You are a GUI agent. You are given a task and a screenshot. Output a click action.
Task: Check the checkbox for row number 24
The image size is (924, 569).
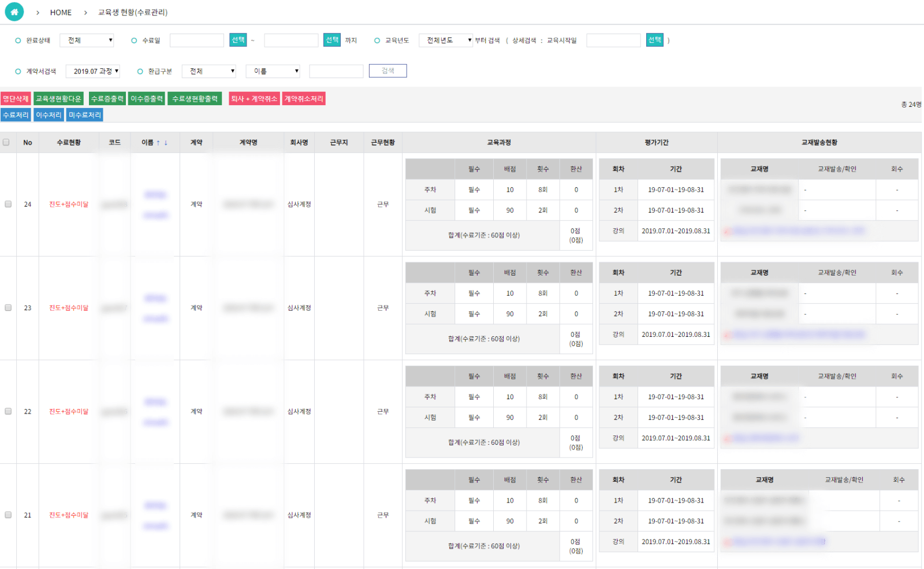click(x=8, y=204)
